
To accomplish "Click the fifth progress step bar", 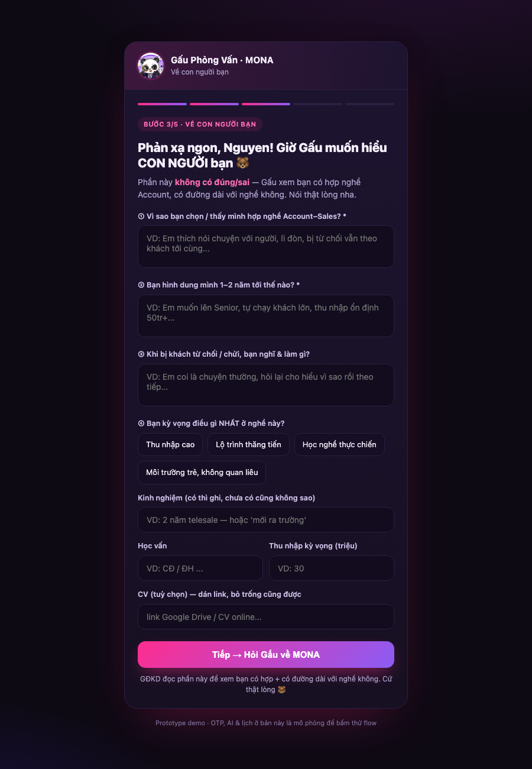I will pyautogui.click(x=369, y=104).
